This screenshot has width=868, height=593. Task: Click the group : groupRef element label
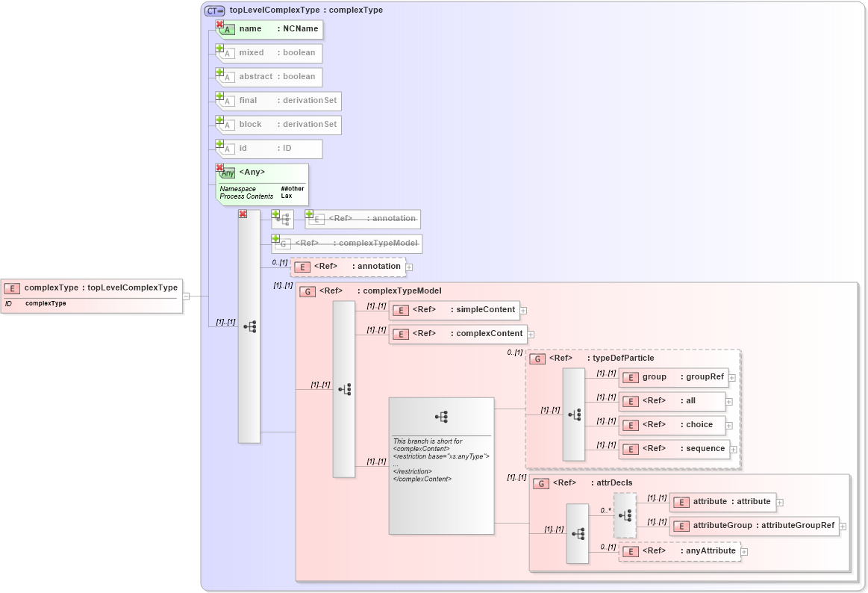click(x=675, y=376)
